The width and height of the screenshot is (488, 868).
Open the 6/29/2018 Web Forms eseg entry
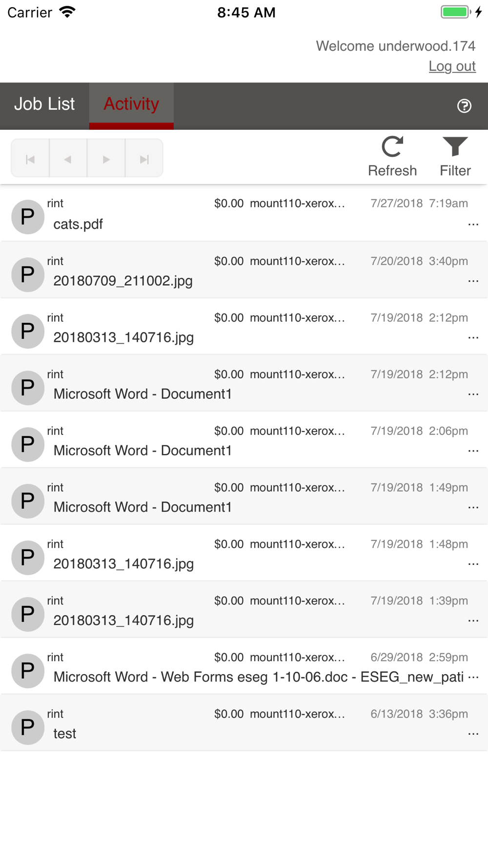tap(258, 677)
